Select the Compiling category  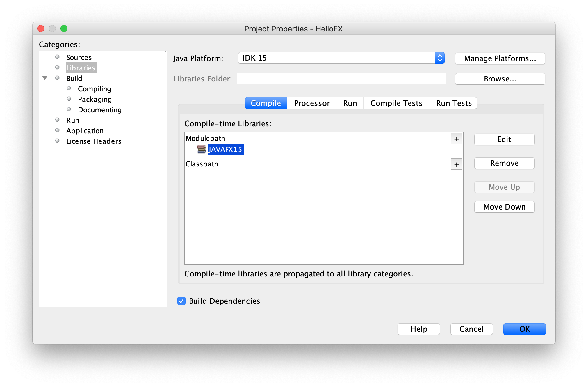pyautogui.click(x=95, y=89)
